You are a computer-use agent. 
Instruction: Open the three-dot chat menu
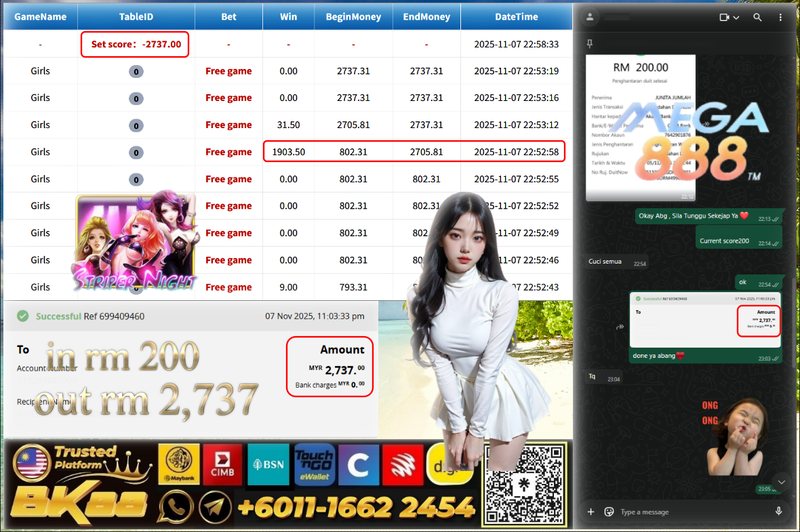click(x=778, y=17)
